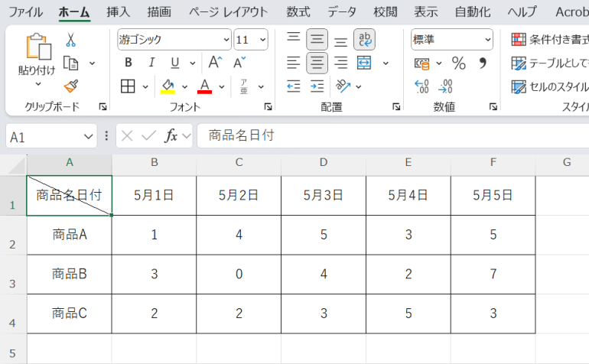The image size is (589, 364).
Task: Expand merge cells options arrow
Action: [x=386, y=63]
